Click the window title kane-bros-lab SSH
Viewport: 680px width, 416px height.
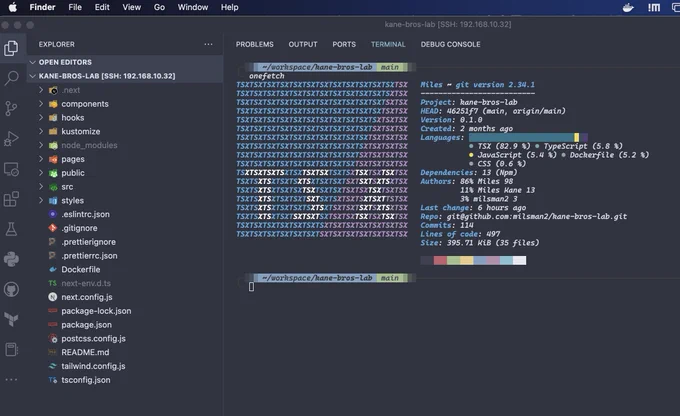(448, 24)
